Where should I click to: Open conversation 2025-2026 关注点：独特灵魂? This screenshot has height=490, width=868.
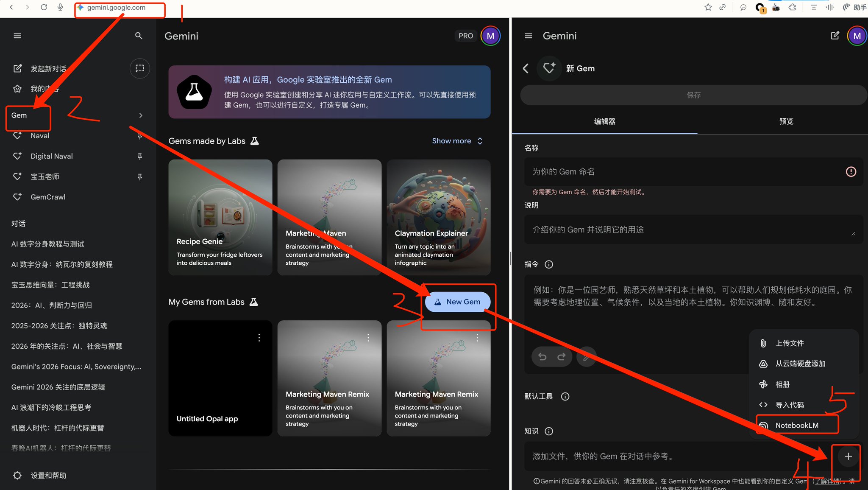tap(59, 326)
